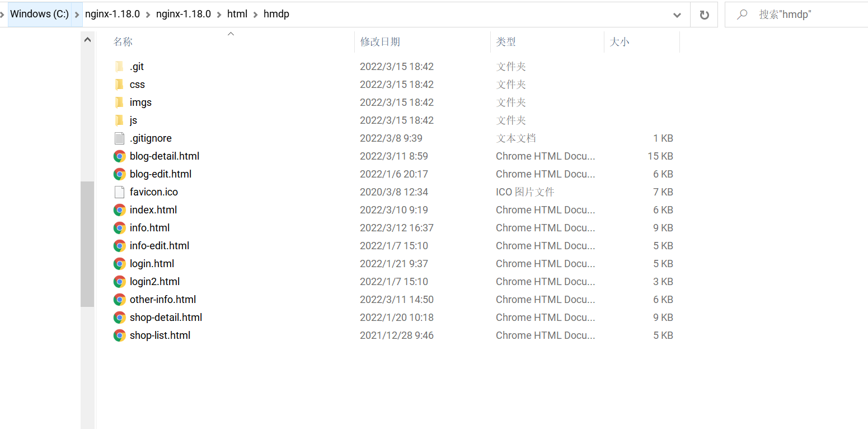868x429 pixels.
Task: Click date 2021/12/28 9:46 of shop-list.html
Action: (x=397, y=335)
